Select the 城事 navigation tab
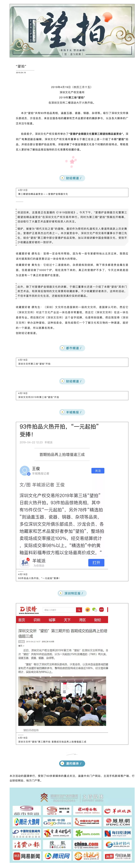Image resolution: width=138 pixels, height=868 pixels. tap(52, 620)
